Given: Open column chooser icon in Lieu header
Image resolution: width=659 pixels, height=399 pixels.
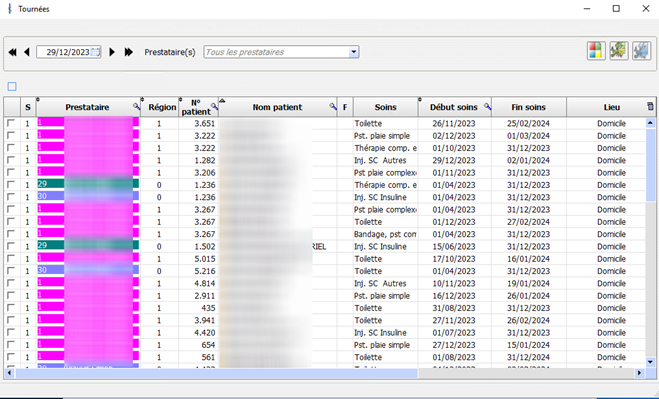Looking at the screenshot, I should coord(650,106).
